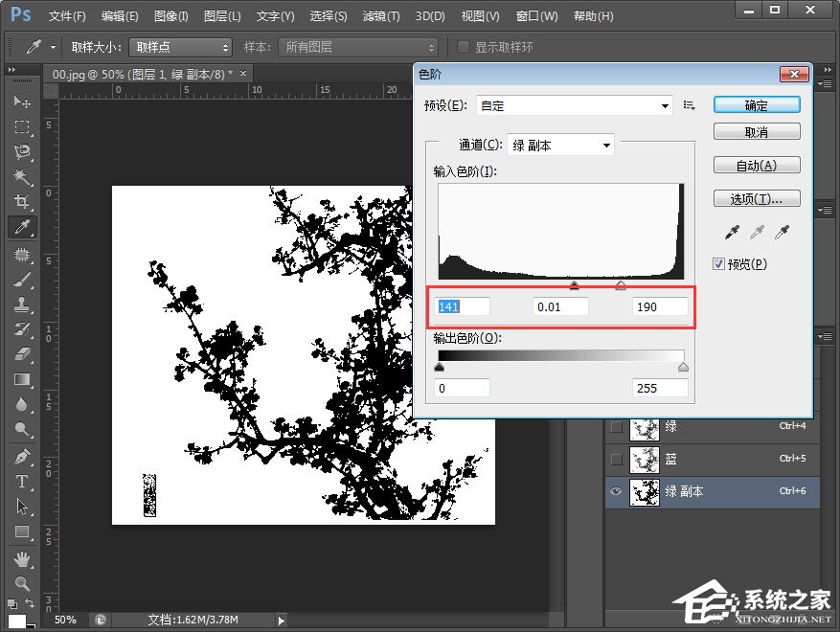Viewport: 840px width, 632px height.
Task: Hide the 绿 副本 channel
Action: [616, 491]
